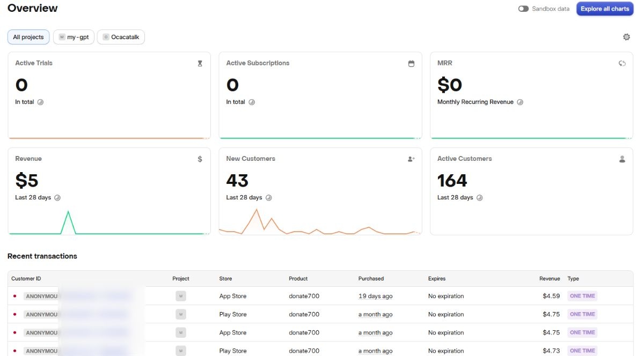Open overview settings via the gear icon

click(x=626, y=37)
